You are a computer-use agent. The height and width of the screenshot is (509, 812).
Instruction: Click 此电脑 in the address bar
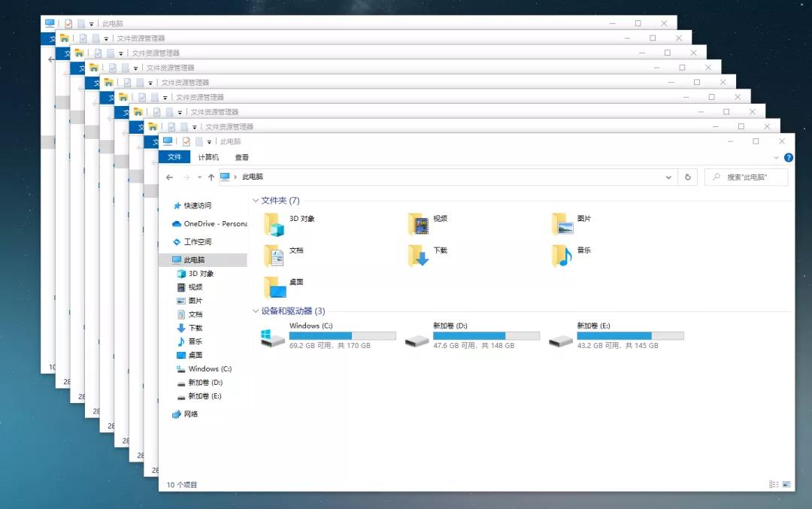(x=253, y=177)
